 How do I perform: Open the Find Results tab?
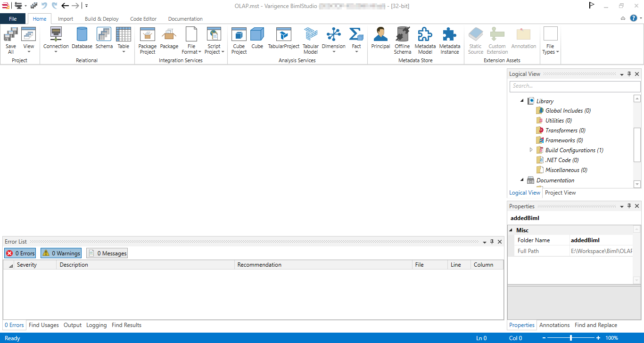pos(126,325)
